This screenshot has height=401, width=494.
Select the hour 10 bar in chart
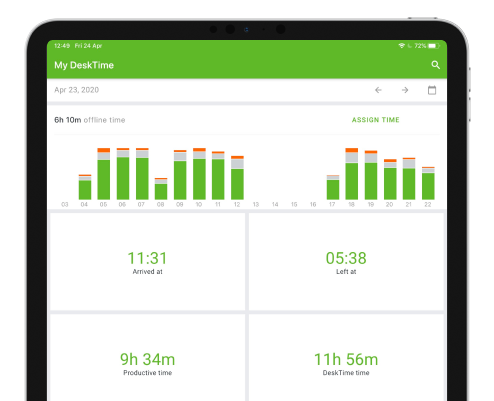pos(199,174)
